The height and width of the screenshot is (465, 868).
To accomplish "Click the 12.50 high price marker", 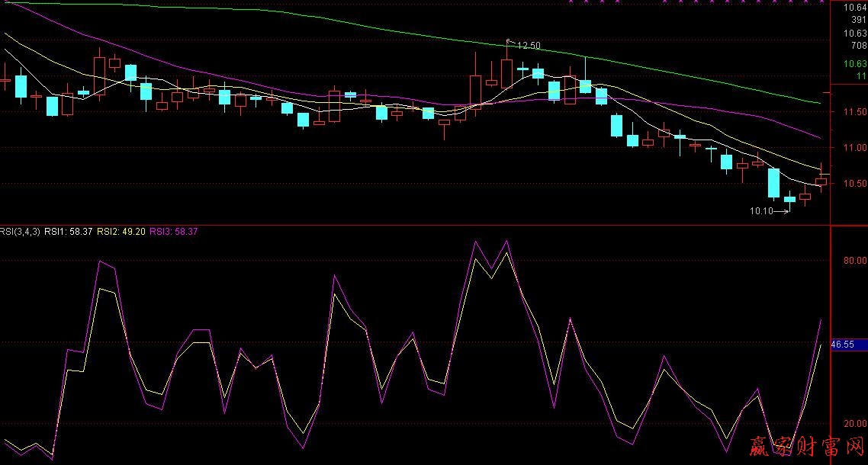I will click(529, 46).
